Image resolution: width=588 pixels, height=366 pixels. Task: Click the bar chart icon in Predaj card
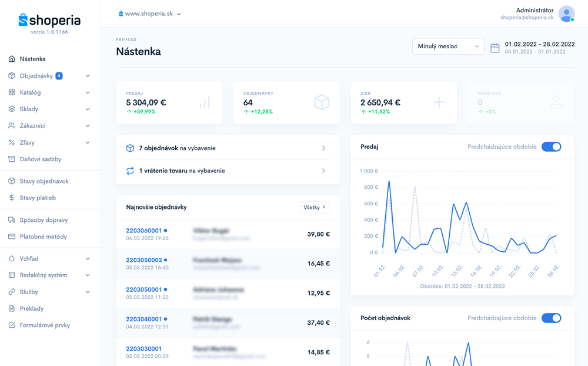(x=205, y=102)
